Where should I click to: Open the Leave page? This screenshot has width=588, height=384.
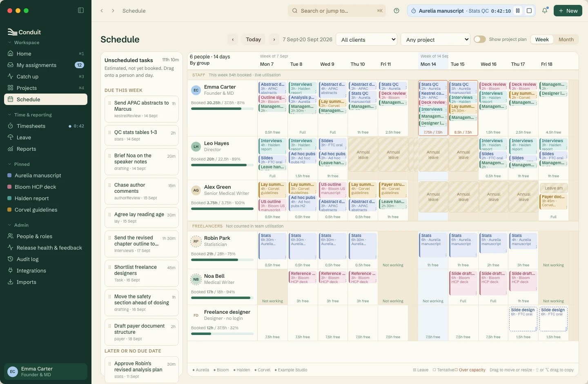tap(46, 137)
